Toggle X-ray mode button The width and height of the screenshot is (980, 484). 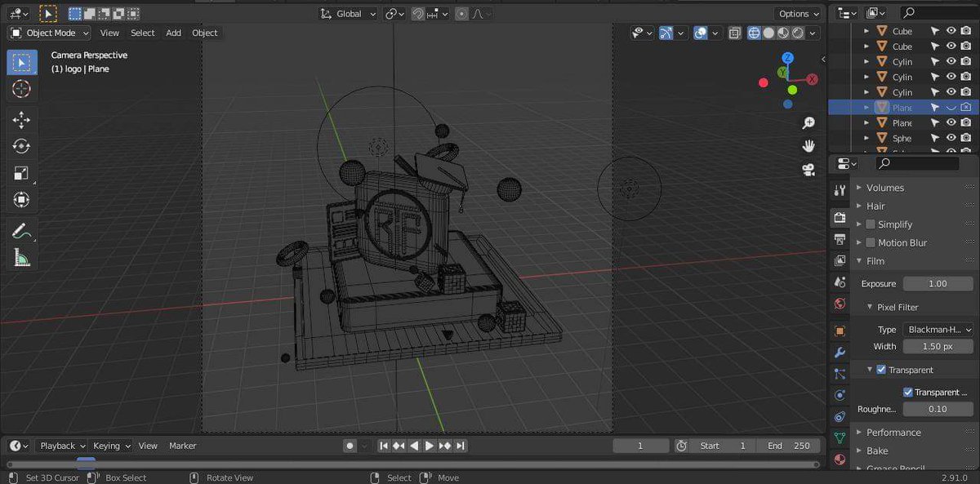pyautogui.click(x=734, y=33)
